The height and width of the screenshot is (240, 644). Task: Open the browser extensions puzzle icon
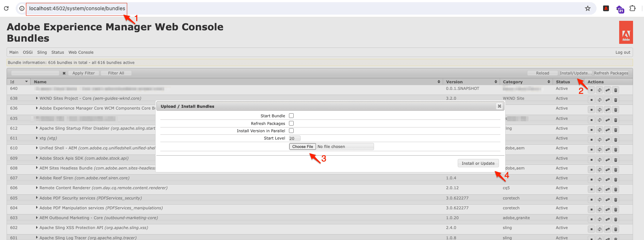click(x=633, y=8)
